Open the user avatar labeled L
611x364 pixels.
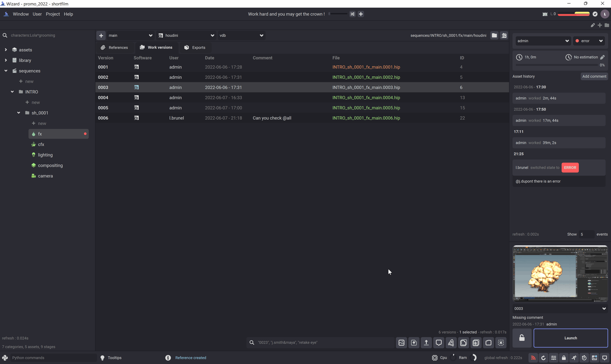[605, 14]
